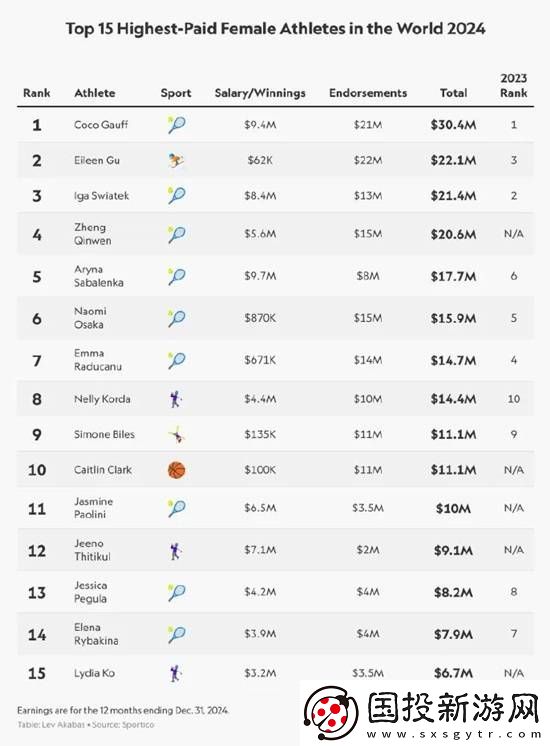This screenshot has height=746, width=550.
Task: Click the gymnast icon in Simone Biles' row
Action: pyautogui.click(x=177, y=434)
